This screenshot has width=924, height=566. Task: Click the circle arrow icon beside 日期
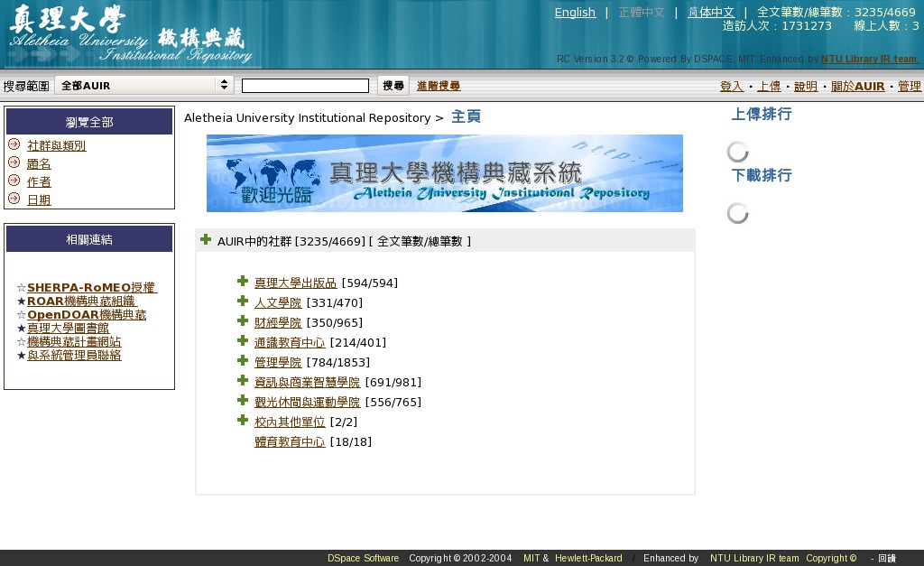(14, 199)
